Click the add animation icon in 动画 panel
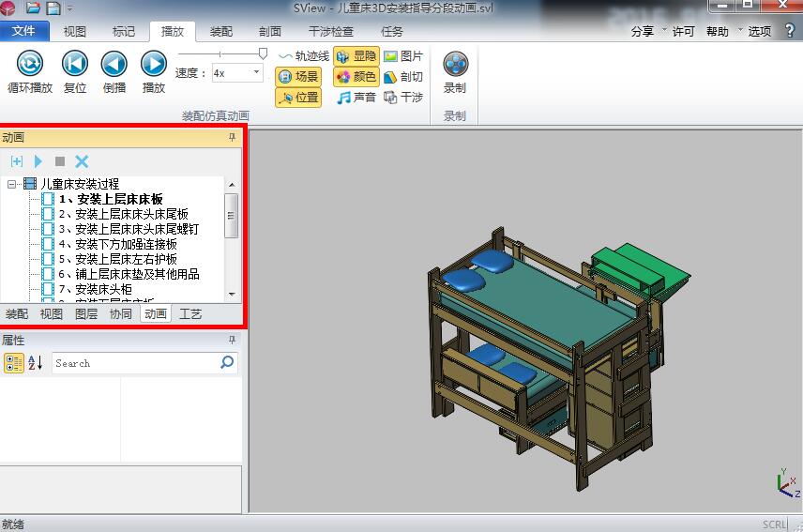This screenshot has width=803, height=532. click(16, 161)
